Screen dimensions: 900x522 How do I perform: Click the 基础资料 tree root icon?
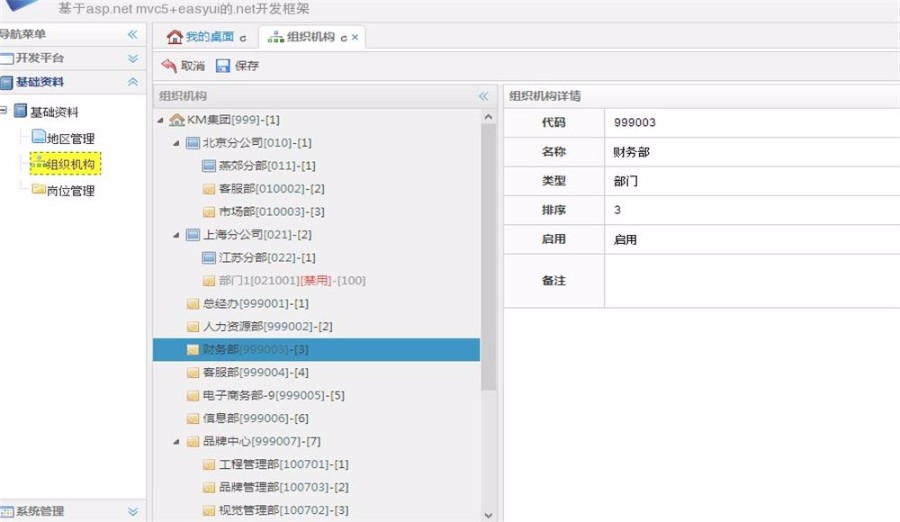point(20,110)
